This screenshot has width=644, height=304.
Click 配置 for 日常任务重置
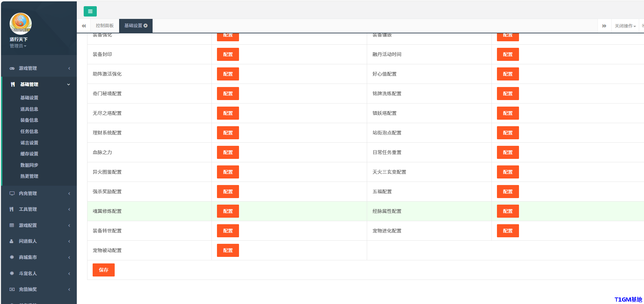508,152
